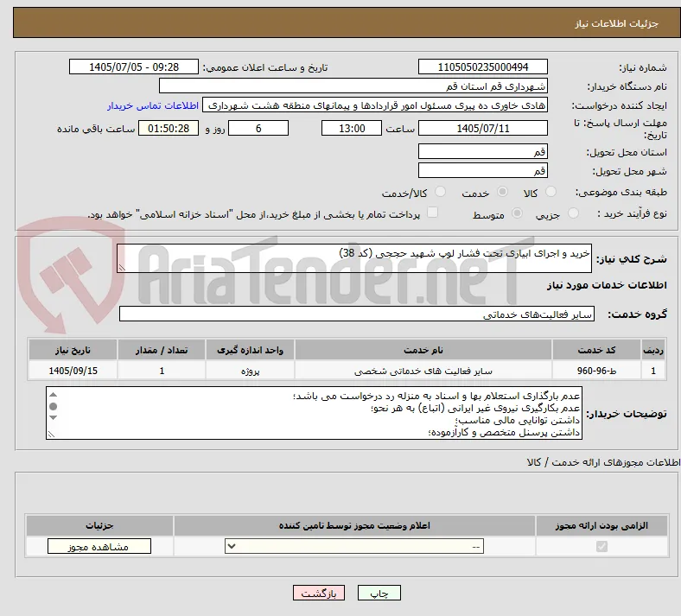The height and width of the screenshot is (616, 681).
Task: Click the delivery province field
Action: 482,151
